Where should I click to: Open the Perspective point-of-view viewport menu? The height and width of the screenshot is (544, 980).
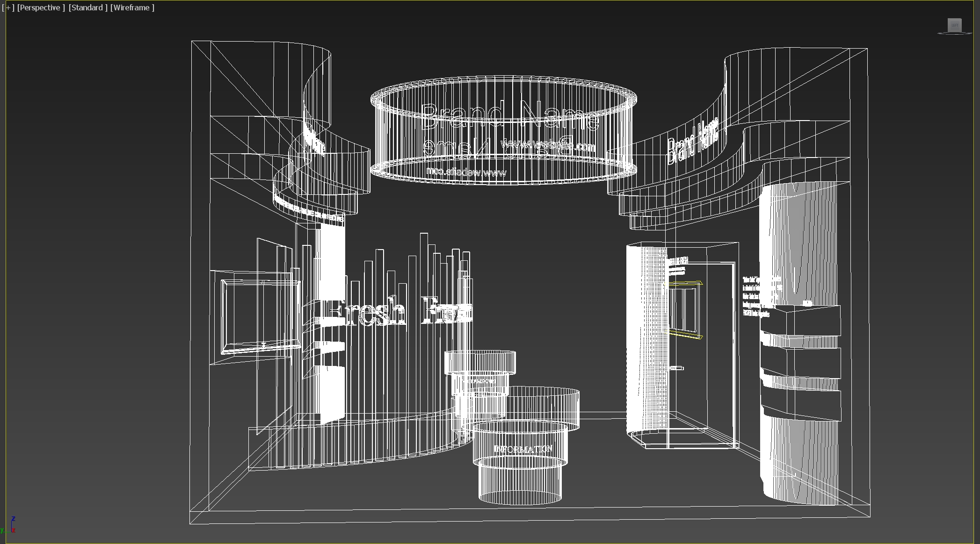pos(41,7)
